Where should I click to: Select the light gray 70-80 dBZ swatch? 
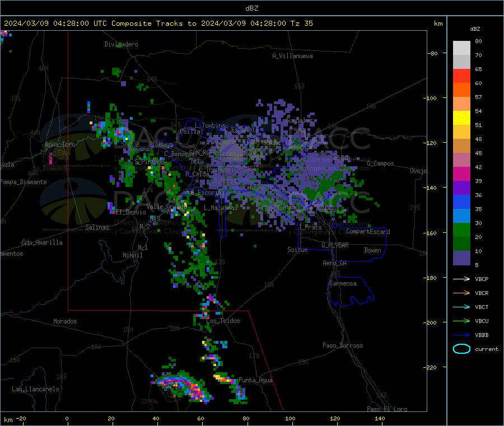click(x=461, y=48)
